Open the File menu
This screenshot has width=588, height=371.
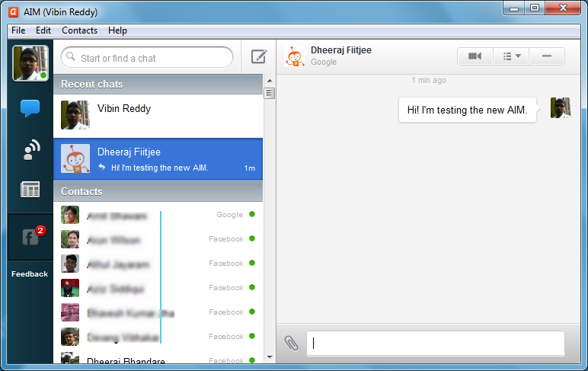point(18,30)
